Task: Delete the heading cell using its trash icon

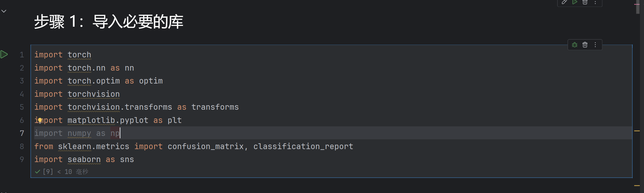Action: tap(585, 2)
